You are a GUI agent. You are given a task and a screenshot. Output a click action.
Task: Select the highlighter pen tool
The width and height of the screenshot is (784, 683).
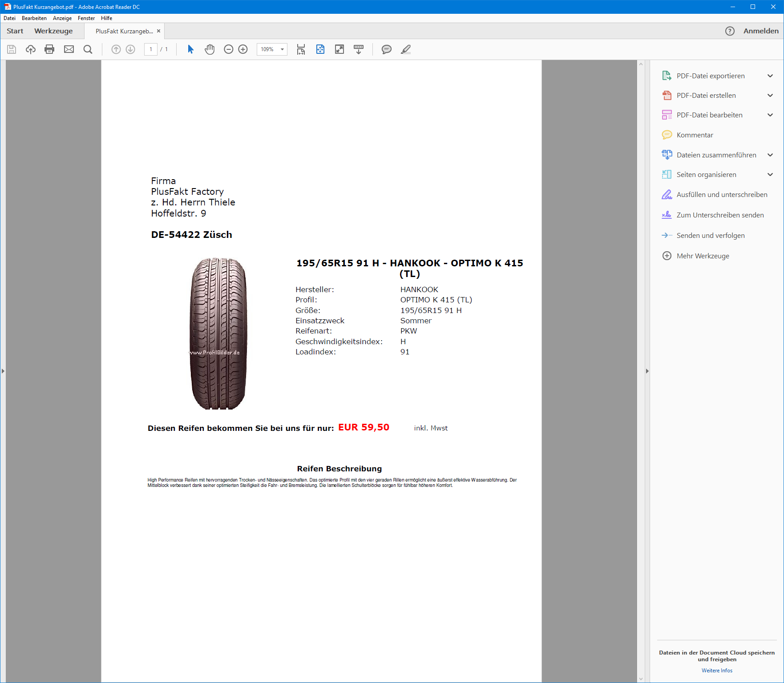coord(406,49)
